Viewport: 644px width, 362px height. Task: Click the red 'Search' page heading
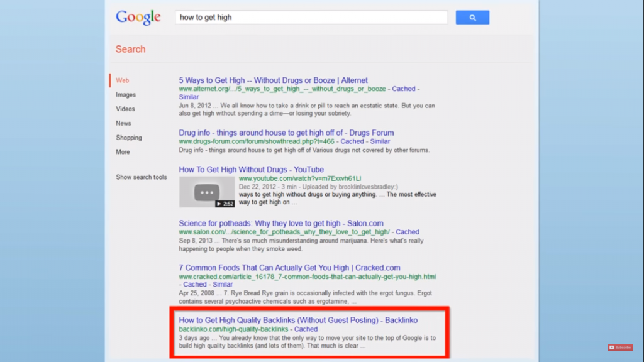131,49
